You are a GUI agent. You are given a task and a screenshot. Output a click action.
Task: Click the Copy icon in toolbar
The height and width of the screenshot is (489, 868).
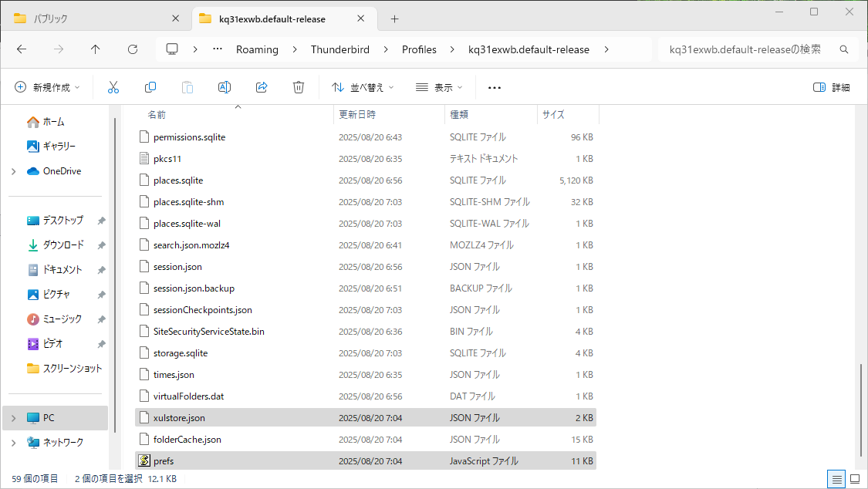pyautogui.click(x=150, y=87)
